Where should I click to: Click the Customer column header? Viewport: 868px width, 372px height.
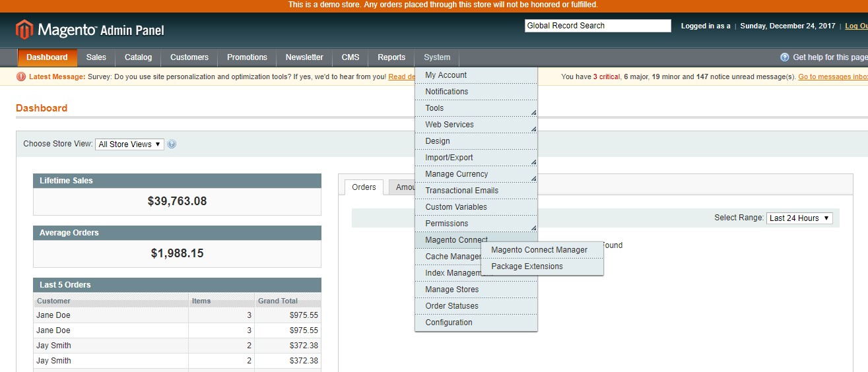coord(111,301)
